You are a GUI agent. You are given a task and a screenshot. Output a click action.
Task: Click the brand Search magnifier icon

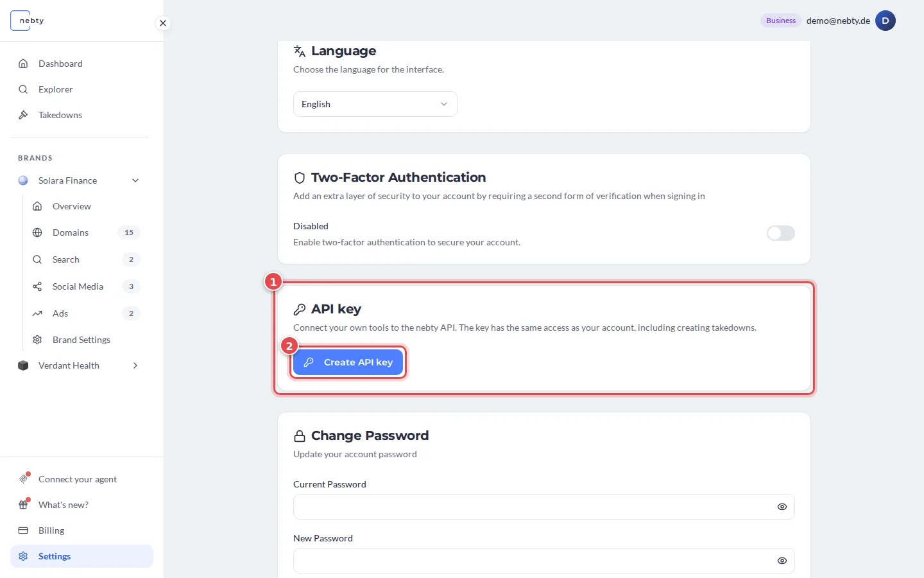click(x=37, y=259)
